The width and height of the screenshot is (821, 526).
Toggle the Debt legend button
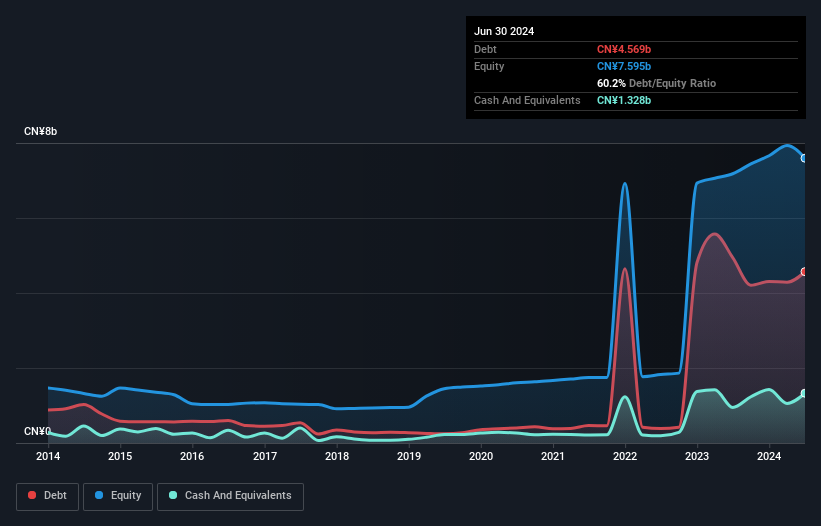click(x=48, y=496)
